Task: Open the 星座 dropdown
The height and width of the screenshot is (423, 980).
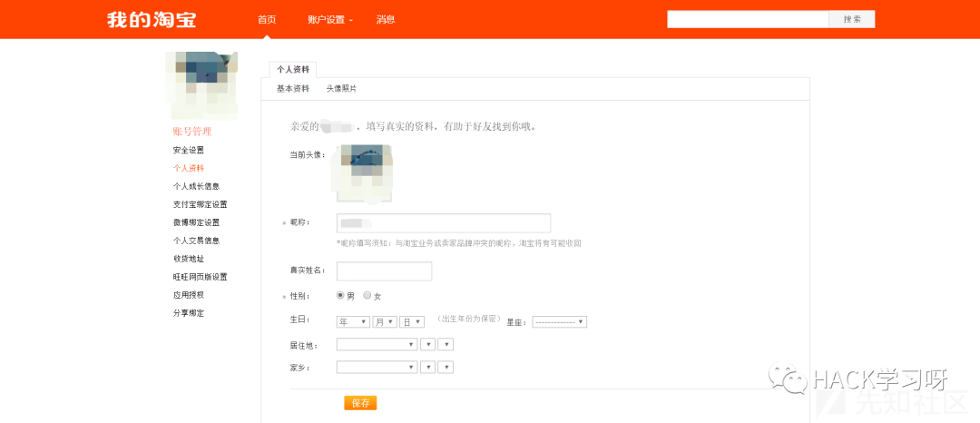Action: click(559, 321)
